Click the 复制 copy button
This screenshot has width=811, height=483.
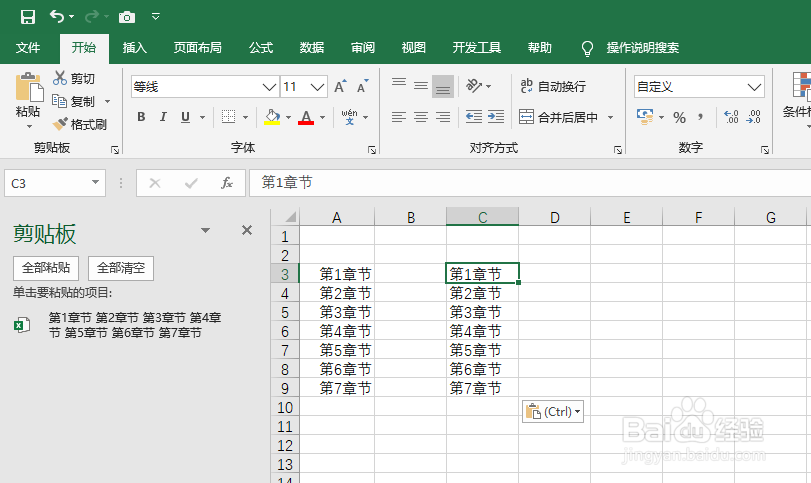click(x=73, y=101)
